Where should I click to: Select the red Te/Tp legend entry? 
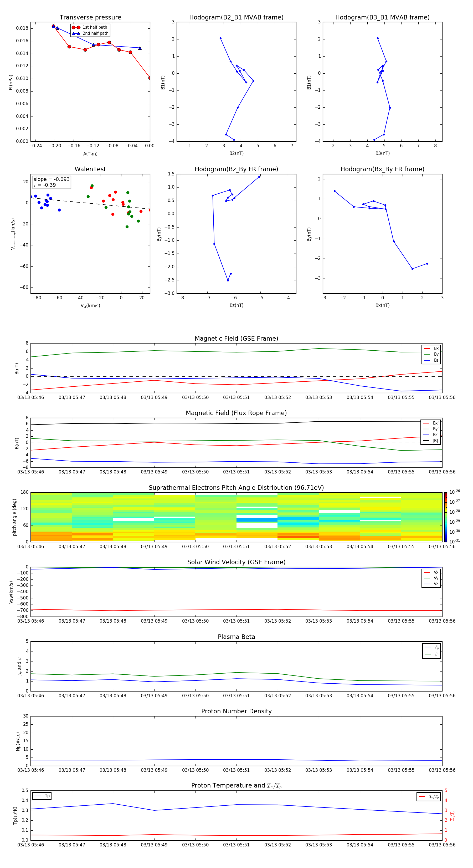[x=429, y=796]
